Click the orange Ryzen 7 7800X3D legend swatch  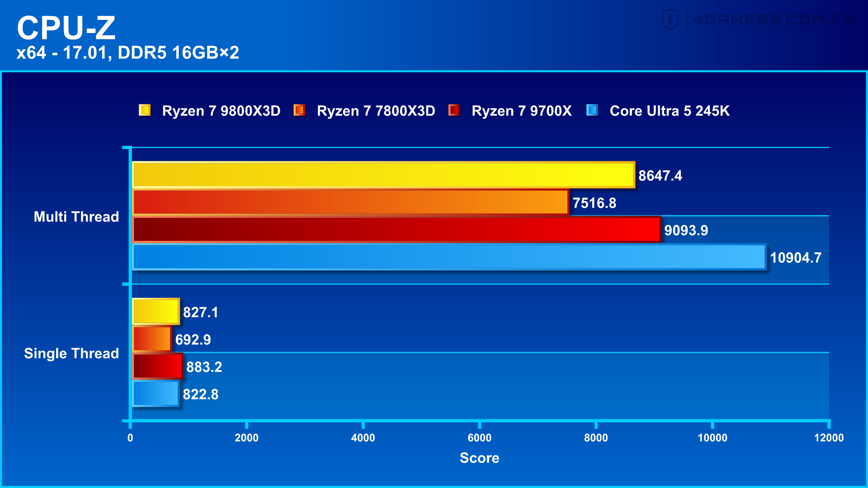(299, 110)
